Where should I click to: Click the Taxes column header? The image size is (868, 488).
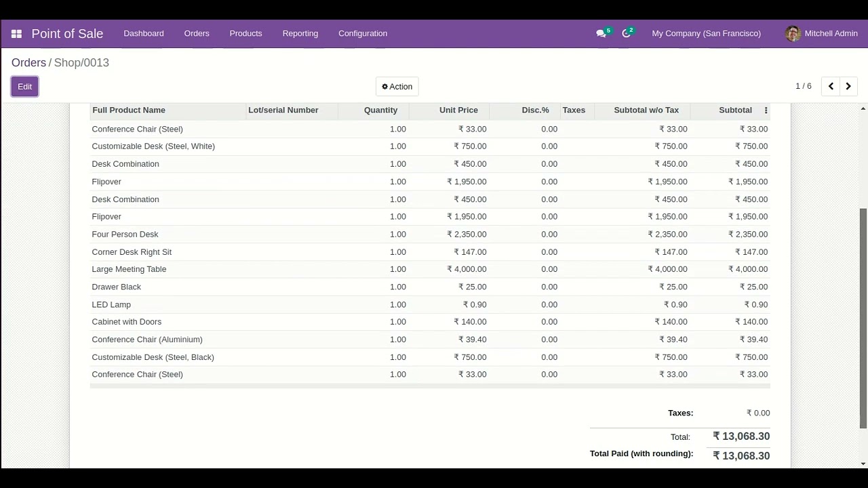(x=576, y=110)
